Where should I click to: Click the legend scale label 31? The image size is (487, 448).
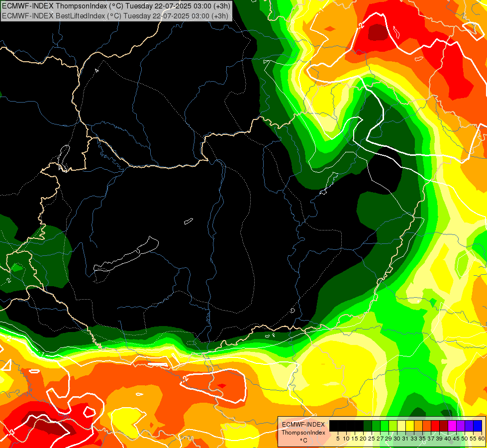405,439
